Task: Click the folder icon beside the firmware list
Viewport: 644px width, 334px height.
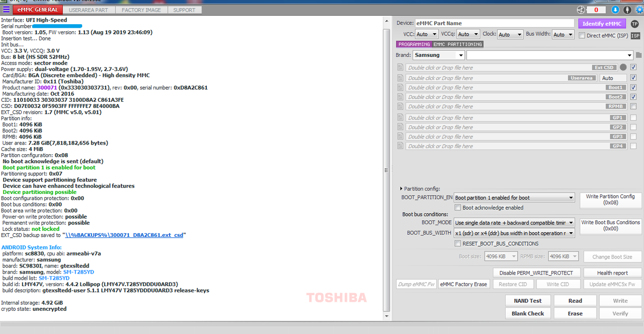Action: pyautogui.click(x=639, y=55)
